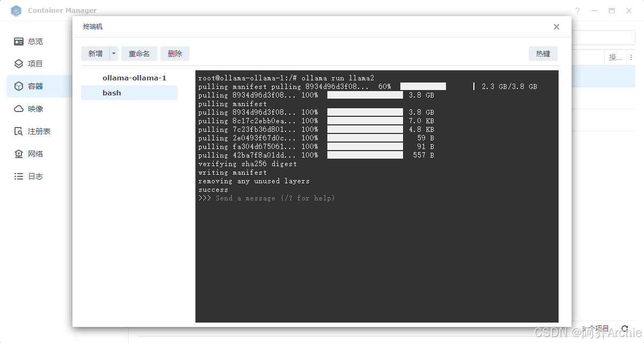Click the 'removing any unused layers' line

click(x=254, y=181)
